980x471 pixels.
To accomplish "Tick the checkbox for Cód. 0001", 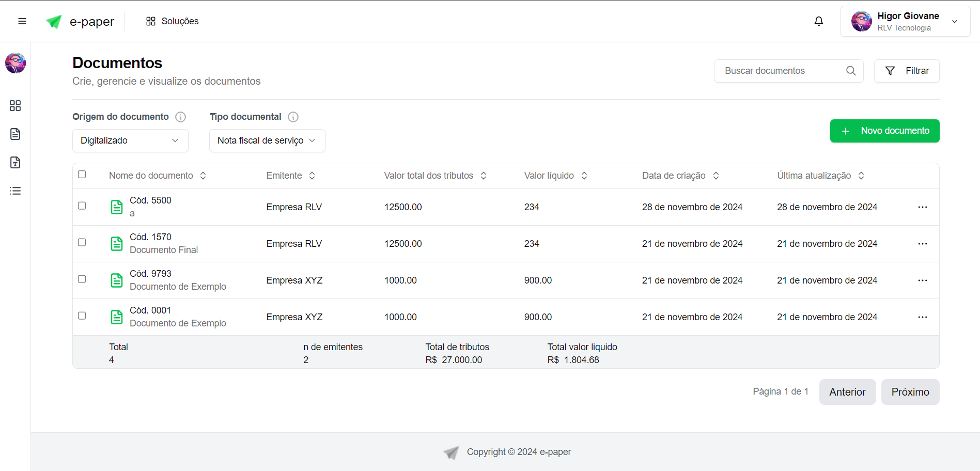I will point(82,316).
